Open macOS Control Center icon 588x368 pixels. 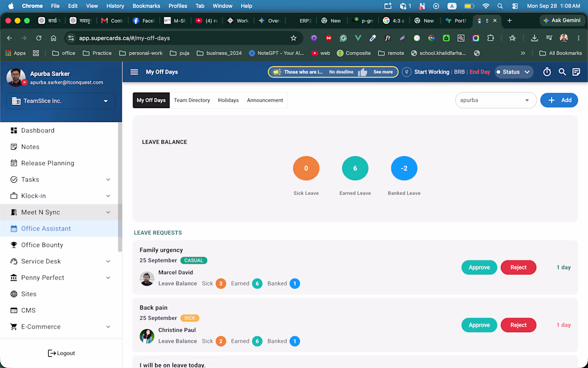tap(515, 6)
